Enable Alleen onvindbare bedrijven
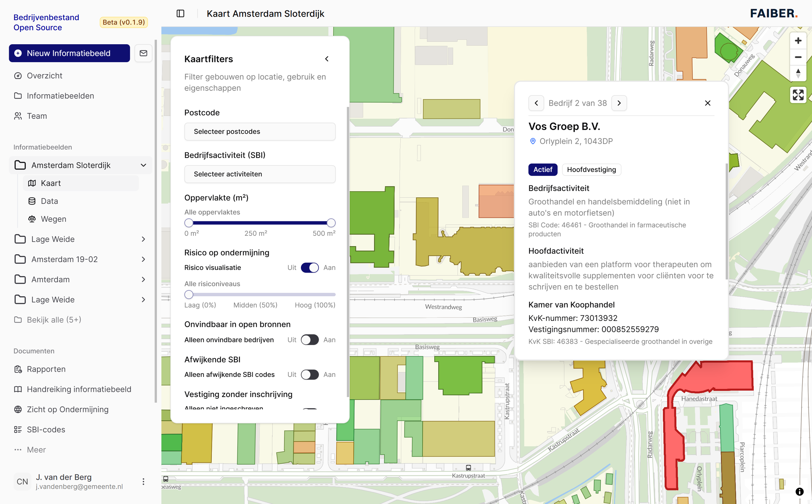This screenshot has width=812, height=504. 310,340
